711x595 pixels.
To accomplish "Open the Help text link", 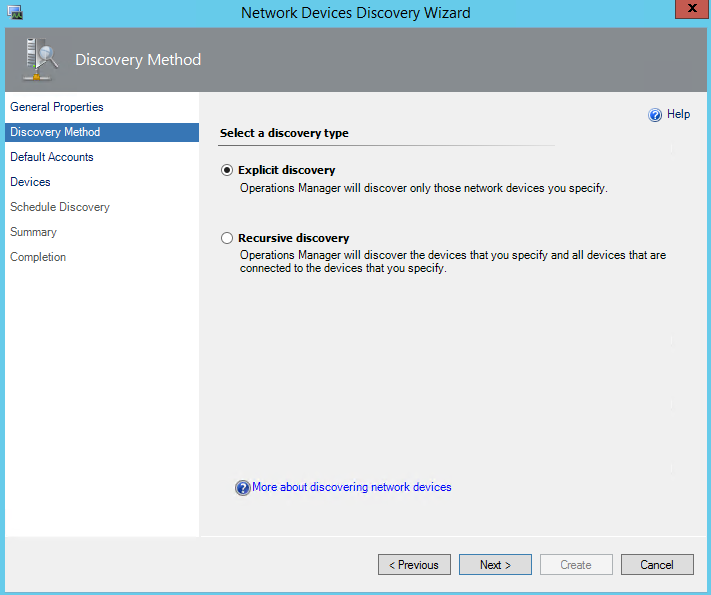I will (x=678, y=115).
